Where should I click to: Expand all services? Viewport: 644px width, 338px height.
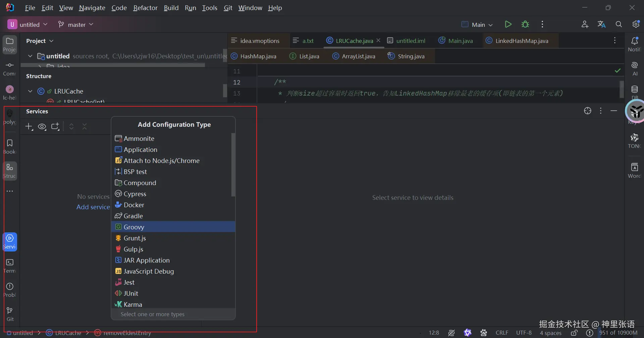point(71,127)
